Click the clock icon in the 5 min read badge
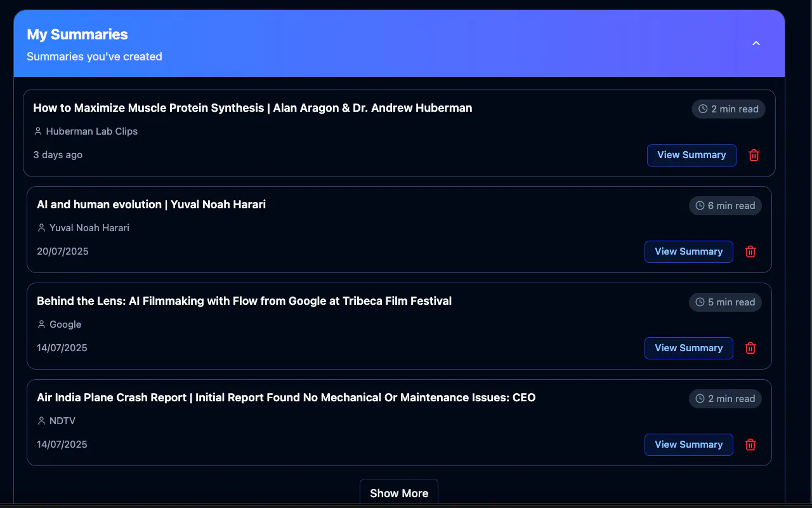The height and width of the screenshot is (508, 812). (700, 302)
